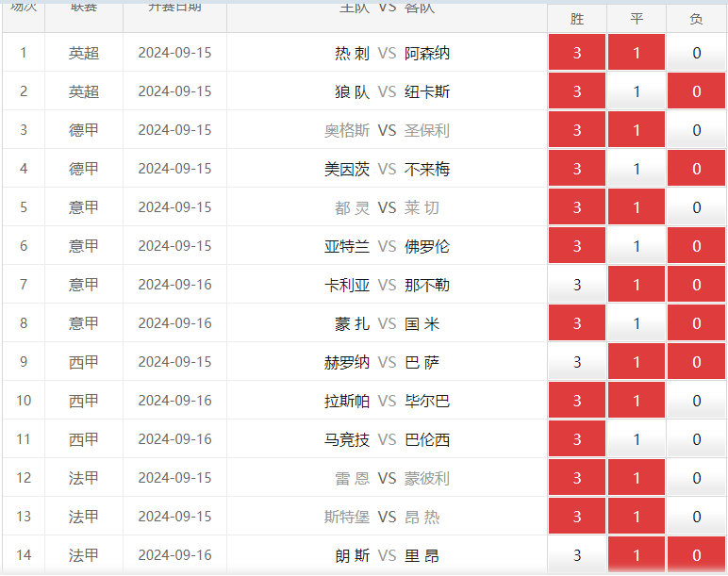728x576 pixels.
Task: Toggle loss (0) for 卡利亚 VS 那不勒
Action: [x=696, y=285]
